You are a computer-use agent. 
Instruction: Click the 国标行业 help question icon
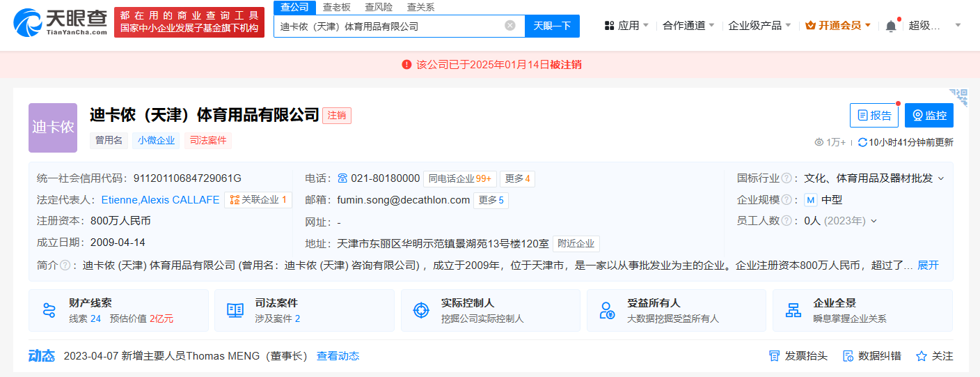point(787,178)
